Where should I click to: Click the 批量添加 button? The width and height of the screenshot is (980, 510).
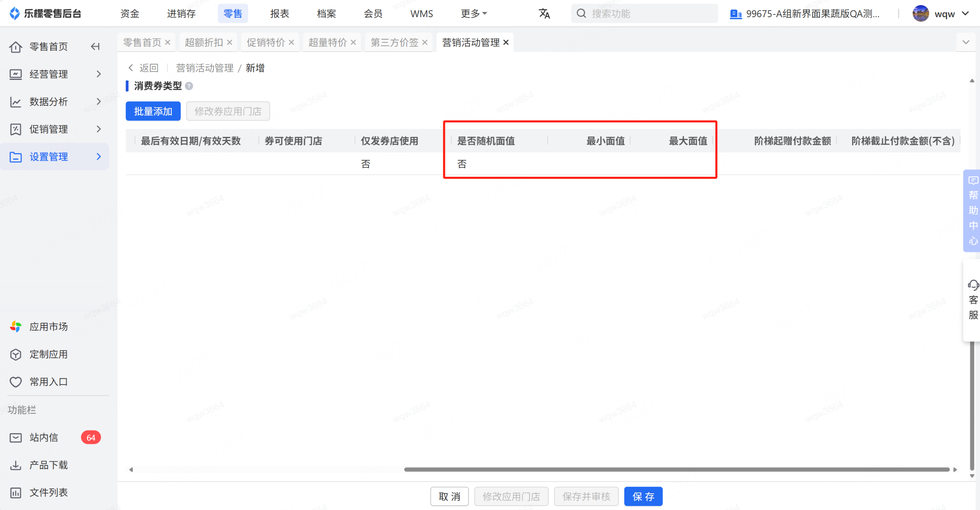click(x=153, y=111)
